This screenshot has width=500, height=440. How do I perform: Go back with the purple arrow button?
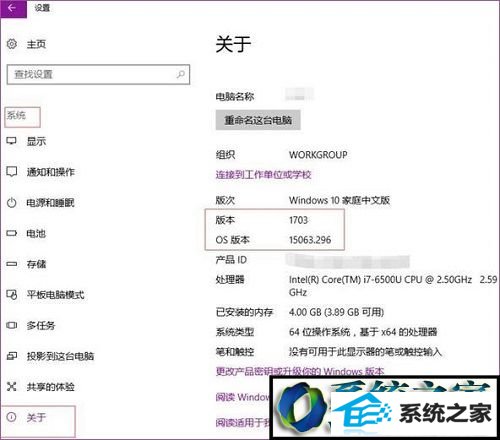[13, 8]
